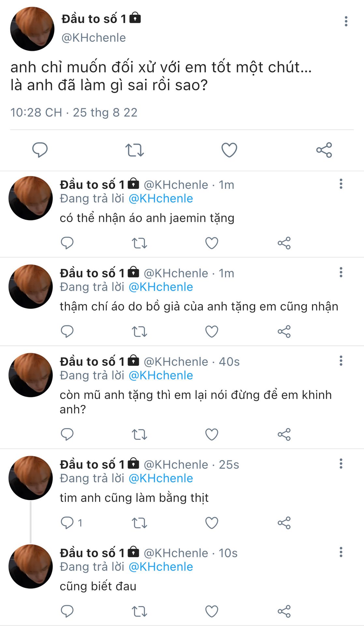Like the reply "có thể nhận áo anh jaemin tặng"
This screenshot has width=364, height=626.
[211, 243]
